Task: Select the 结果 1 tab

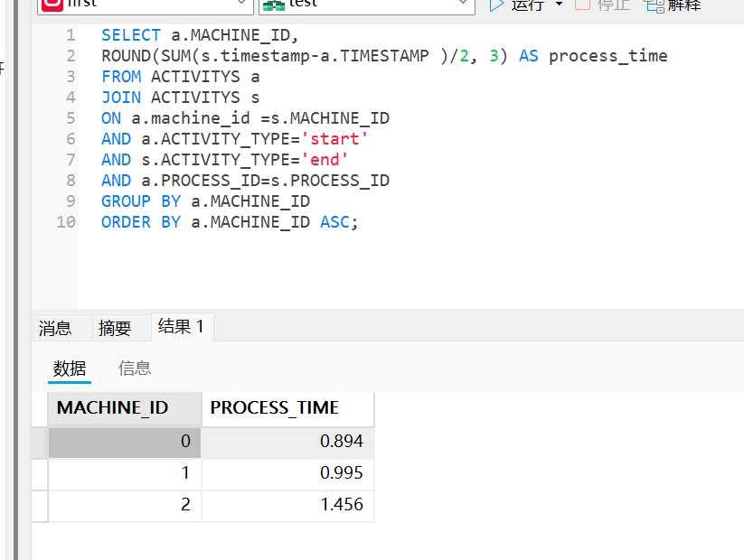Action: [182, 327]
